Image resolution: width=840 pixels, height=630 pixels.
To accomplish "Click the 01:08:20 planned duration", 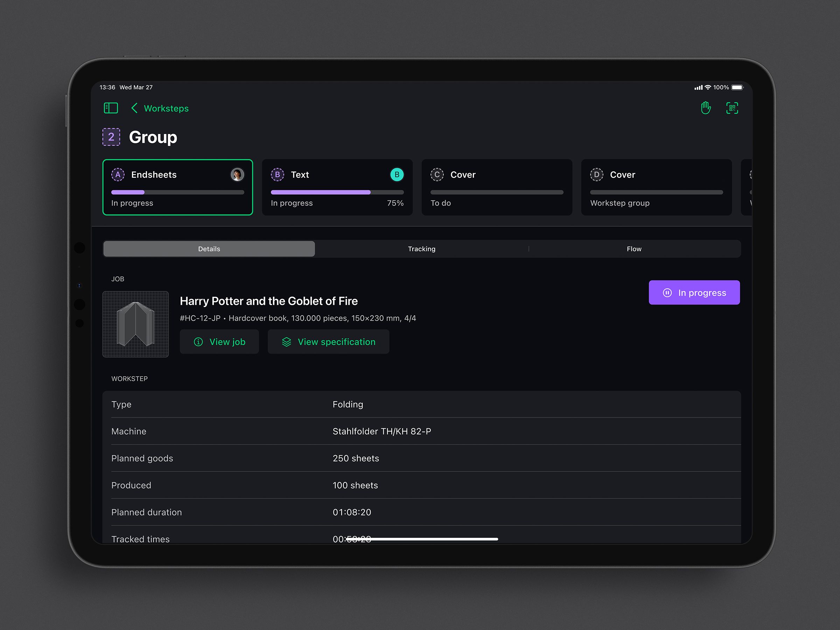I will (352, 512).
